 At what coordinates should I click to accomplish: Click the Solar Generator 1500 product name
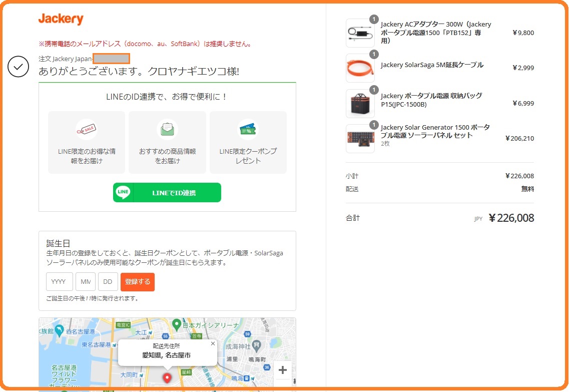point(435,131)
